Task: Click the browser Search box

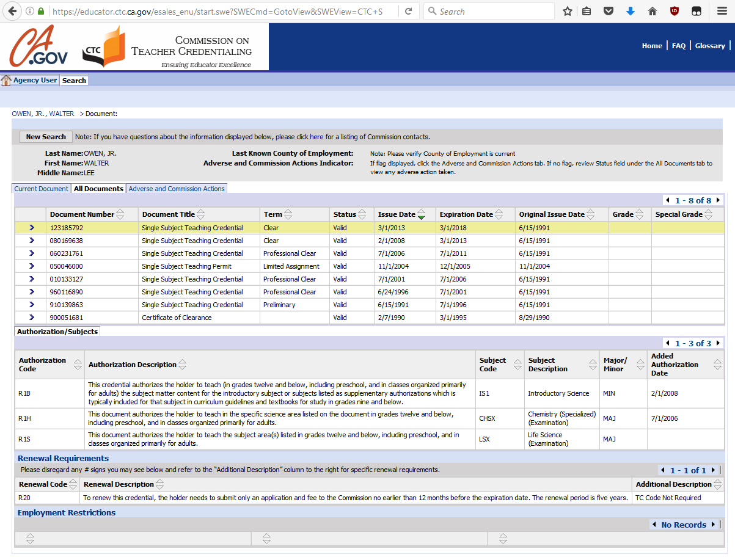Action: pyautogui.click(x=489, y=11)
